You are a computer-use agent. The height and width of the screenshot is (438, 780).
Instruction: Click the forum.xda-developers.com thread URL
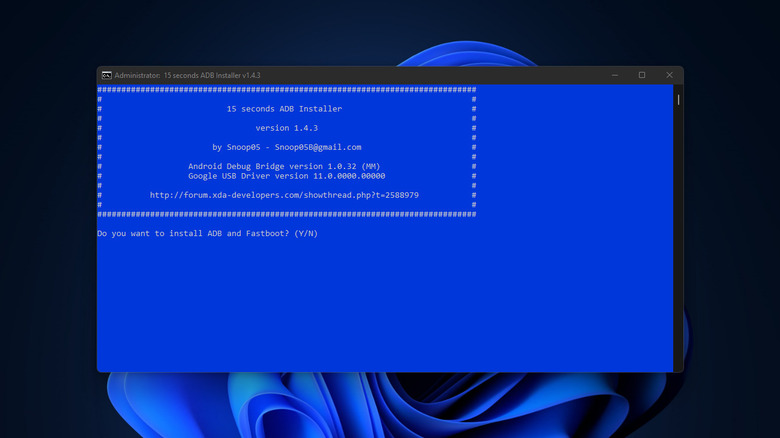click(x=284, y=195)
